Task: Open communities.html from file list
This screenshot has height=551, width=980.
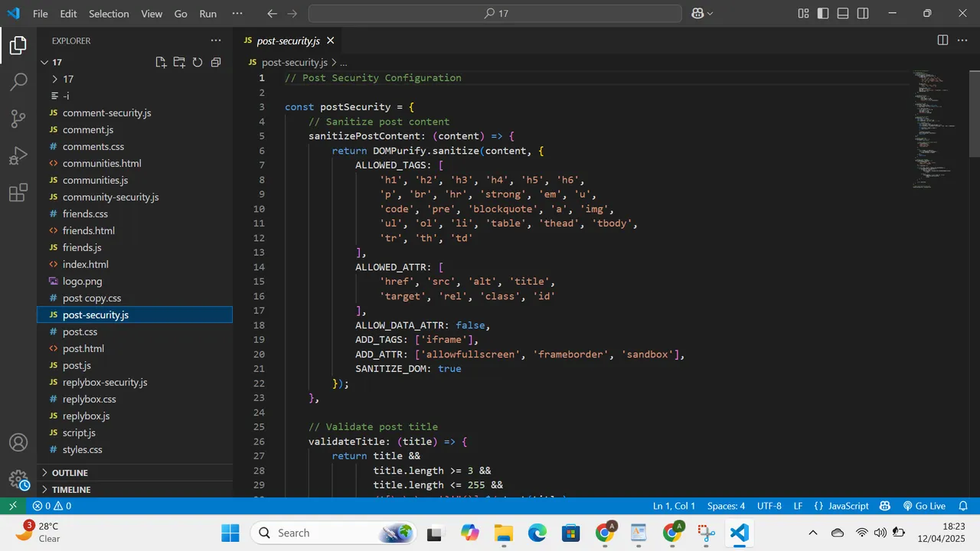Action: pos(102,163)
